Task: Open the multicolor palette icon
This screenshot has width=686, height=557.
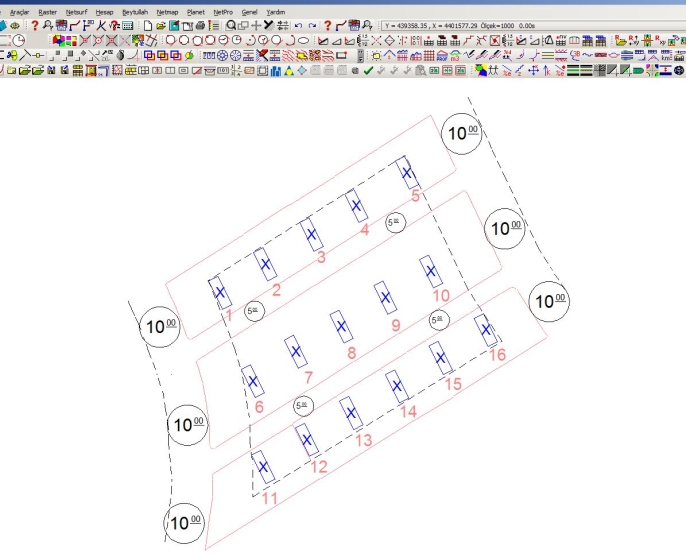Action: pos(59,40)
